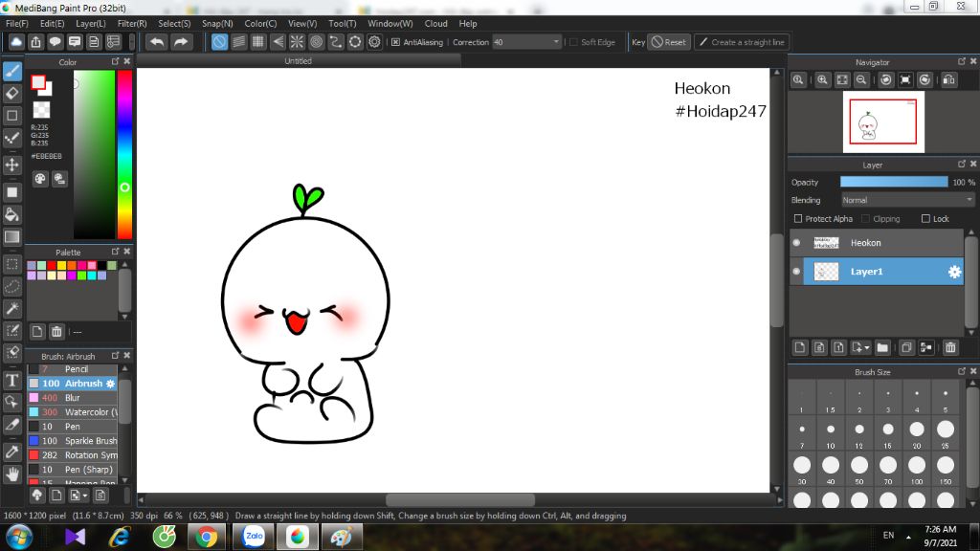Select the Move tool

(12, 165)
